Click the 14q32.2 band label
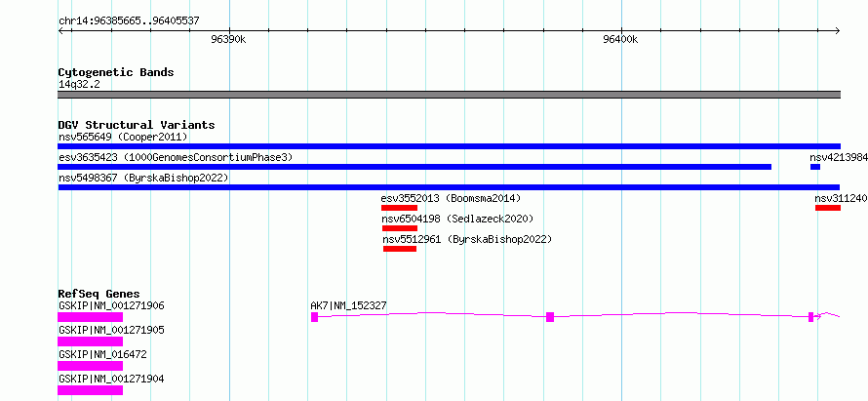The width and height of the screenshot is (868, 401). point(79,85)
